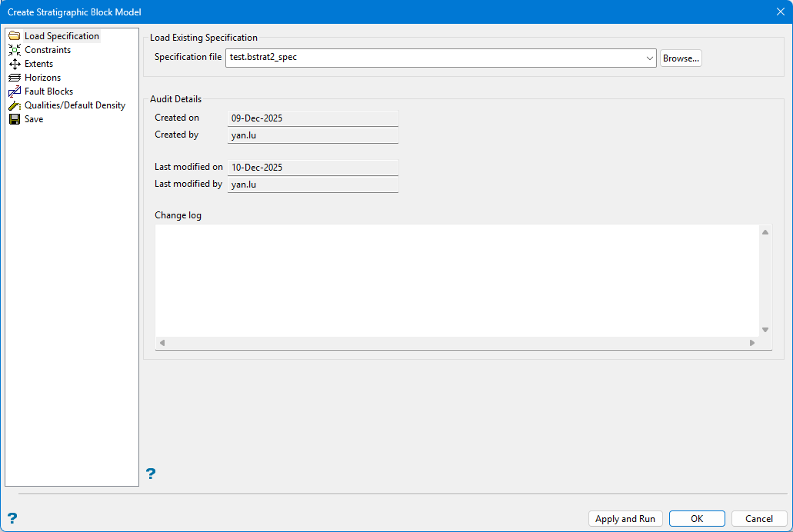Click the Apply and Run button
Viewport: 793px width, 532px height.
point(625,519)
